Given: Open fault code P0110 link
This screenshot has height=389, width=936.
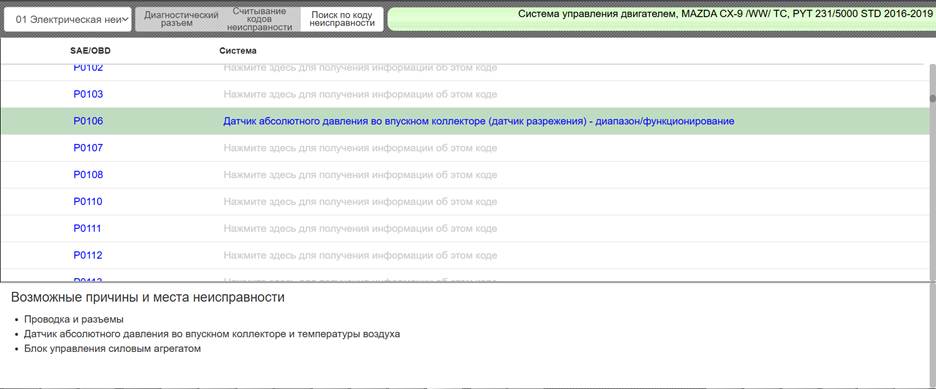Looking at the screenshot, I should point(88,202).
